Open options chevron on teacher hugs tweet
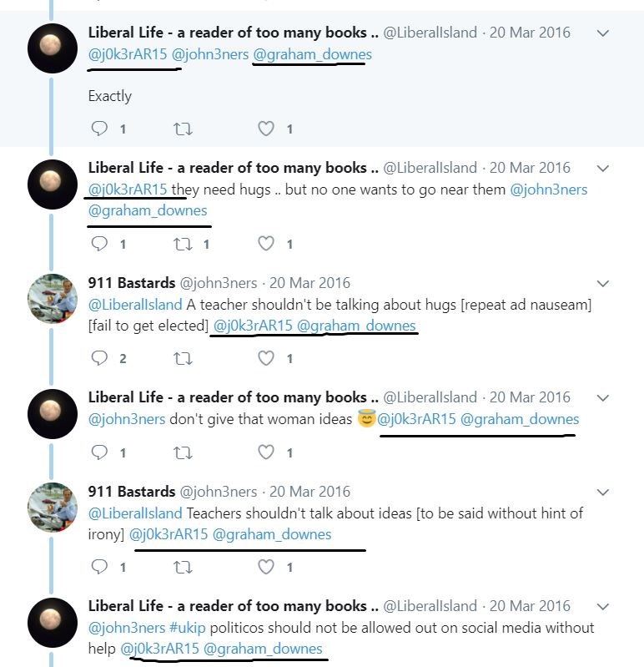This screenshot has height=667, width=644. [x=603, y=283]
